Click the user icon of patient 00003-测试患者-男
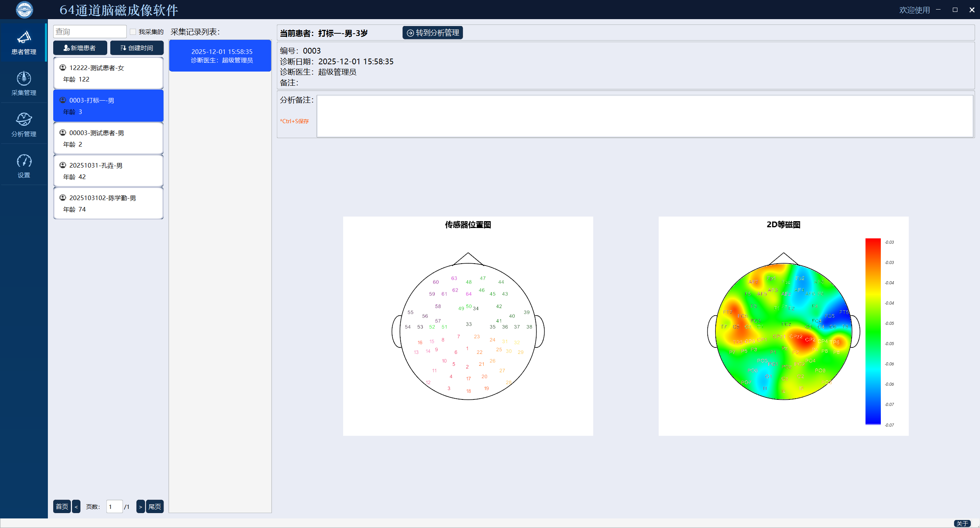 [x=63, y=132]
